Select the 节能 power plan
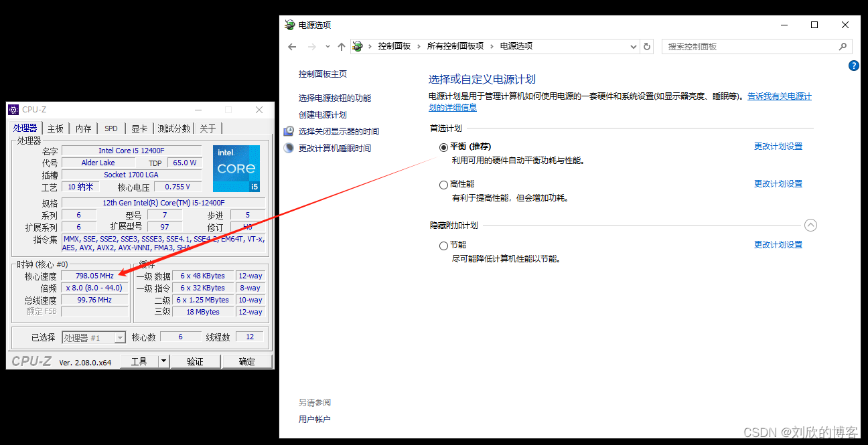 click(443, 246)
